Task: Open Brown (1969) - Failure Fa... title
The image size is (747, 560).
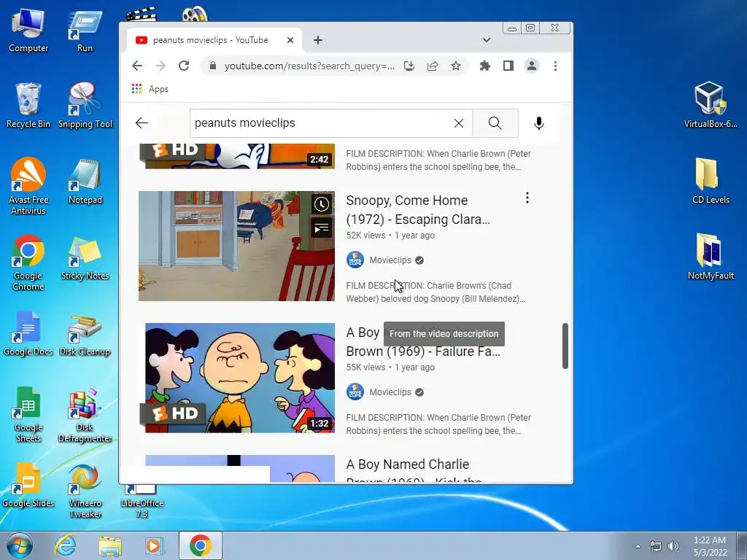Action: click(x=423, y=351)
